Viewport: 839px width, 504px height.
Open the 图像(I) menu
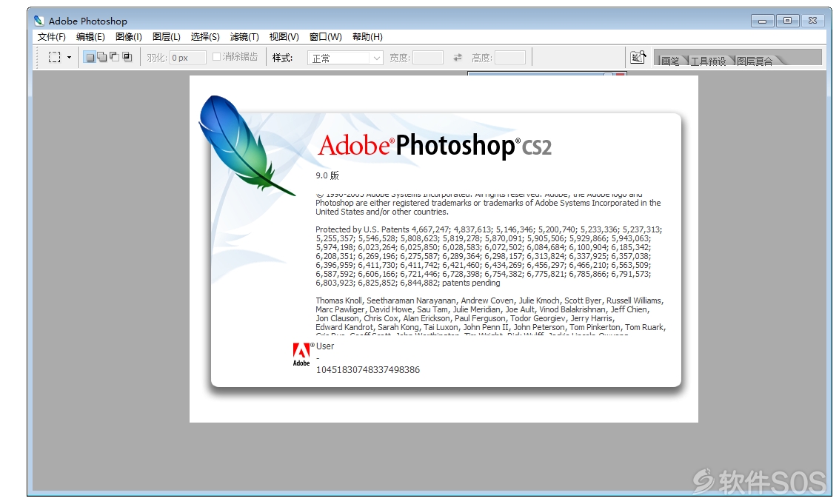point(128,37)
